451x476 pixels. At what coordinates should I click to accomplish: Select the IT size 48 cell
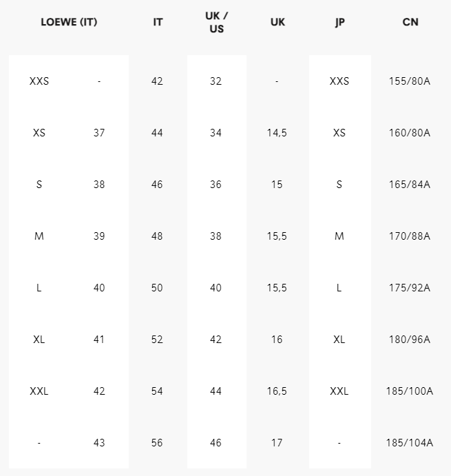click(x=158, y=236)
